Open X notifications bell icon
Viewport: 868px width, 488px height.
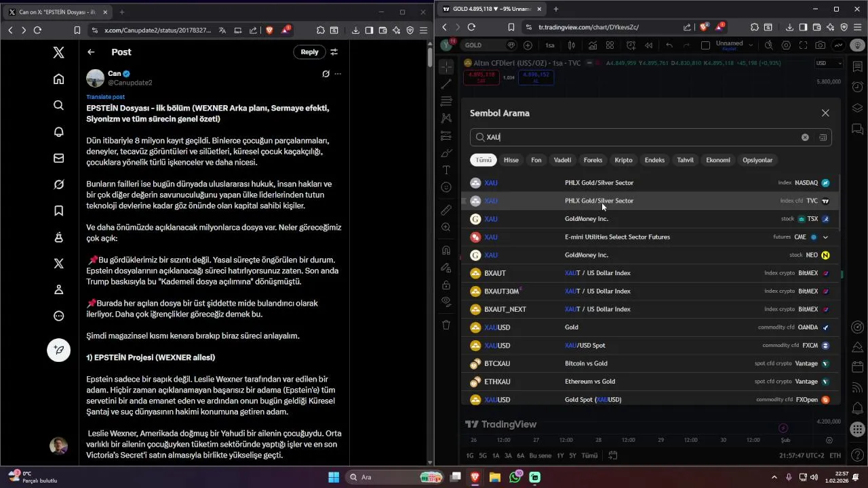click(x=59, y=132)
